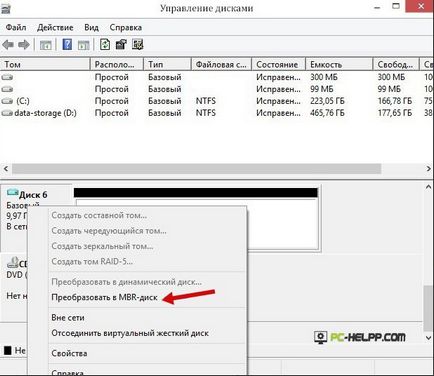
Task: Open the Файл menu
Action: click(x=16, y=27)
